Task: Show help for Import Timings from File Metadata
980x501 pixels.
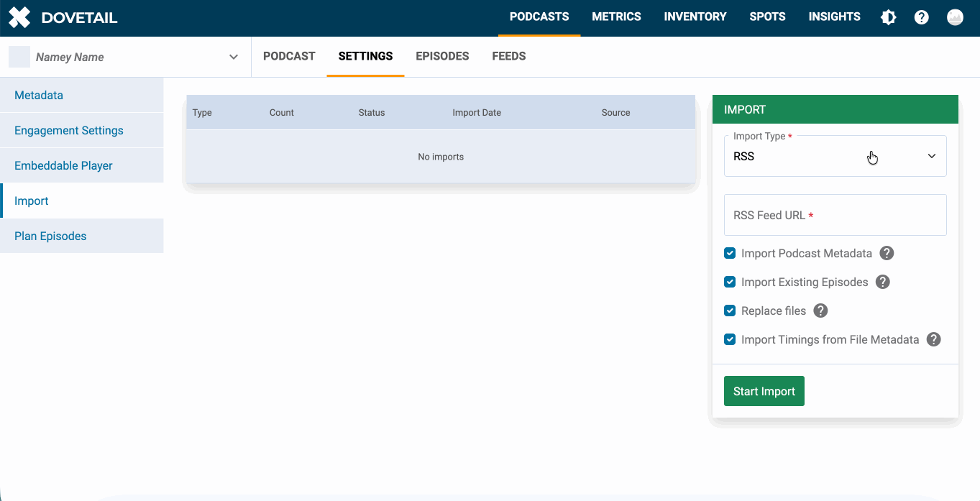Action: click(933, 339)
